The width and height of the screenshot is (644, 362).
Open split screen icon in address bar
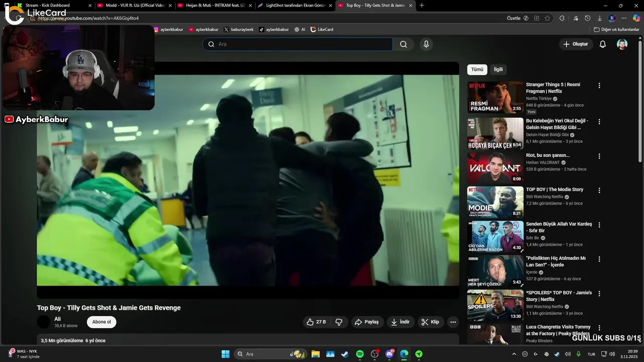[x=536, y=18]
